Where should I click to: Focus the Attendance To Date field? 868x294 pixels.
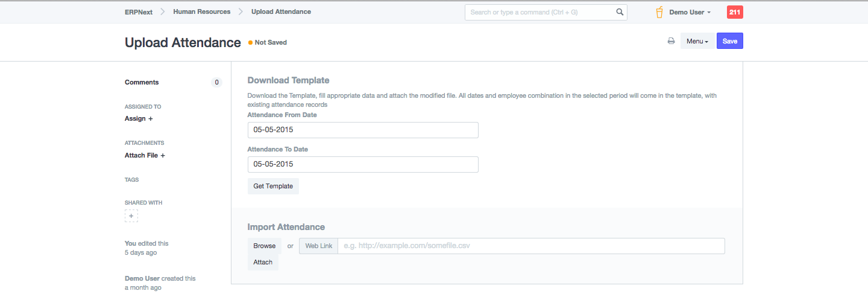click(x=363, y=164)
